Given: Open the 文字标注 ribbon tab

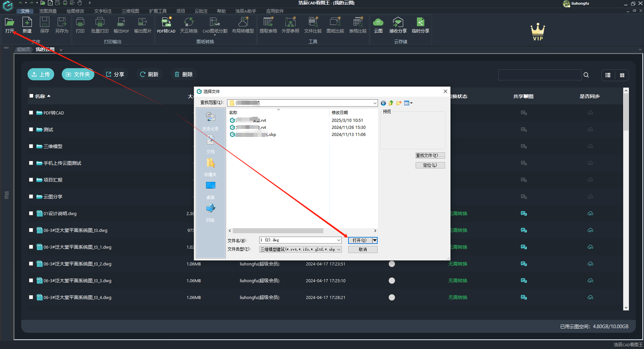Looking at the screenshot, I should coord(103,11).
